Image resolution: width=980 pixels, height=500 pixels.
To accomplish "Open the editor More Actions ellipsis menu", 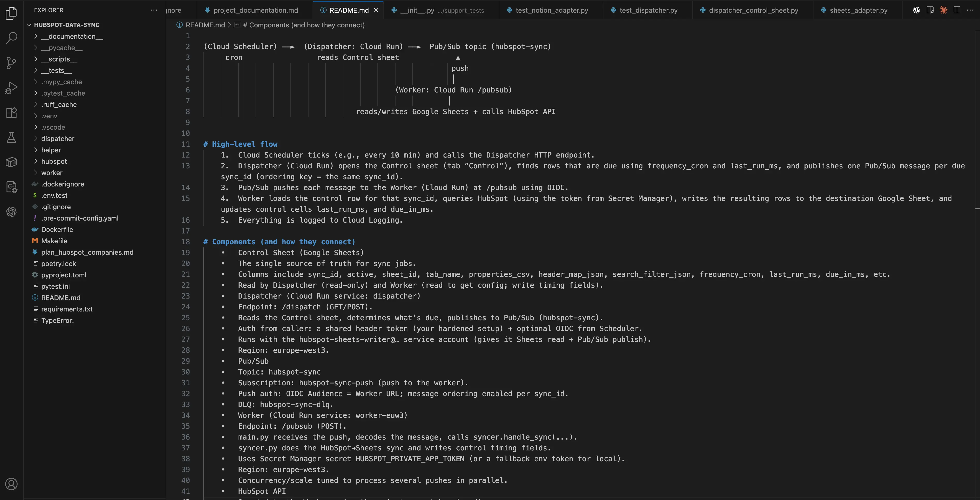I will [x=971, y=10].
